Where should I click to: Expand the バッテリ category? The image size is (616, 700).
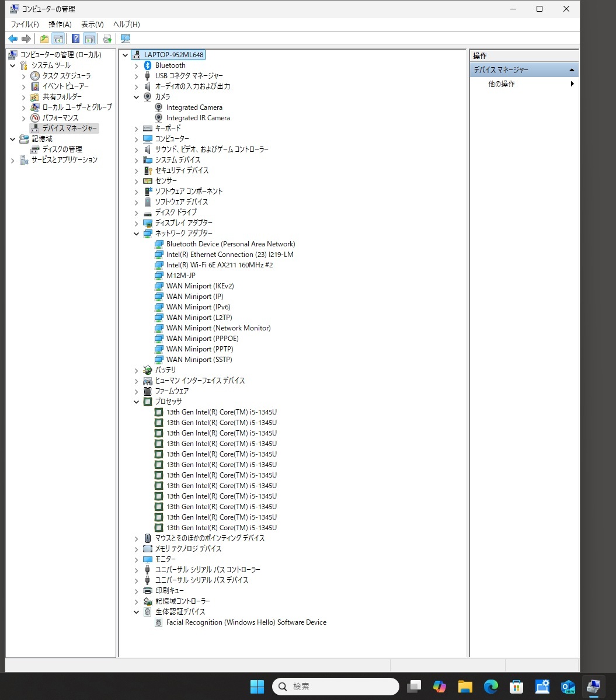(x=137, y=370)
